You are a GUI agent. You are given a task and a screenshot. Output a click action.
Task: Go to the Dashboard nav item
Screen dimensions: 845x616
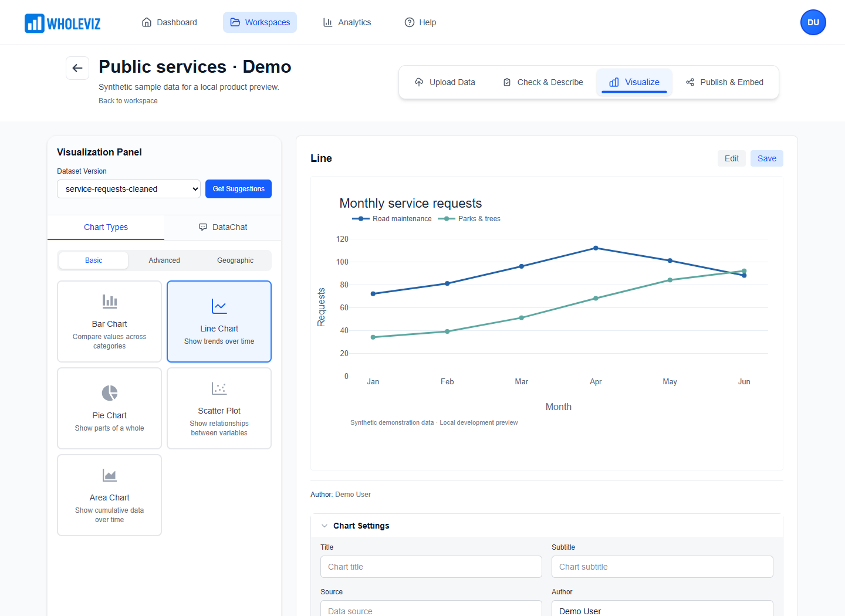tap(170, 22)
